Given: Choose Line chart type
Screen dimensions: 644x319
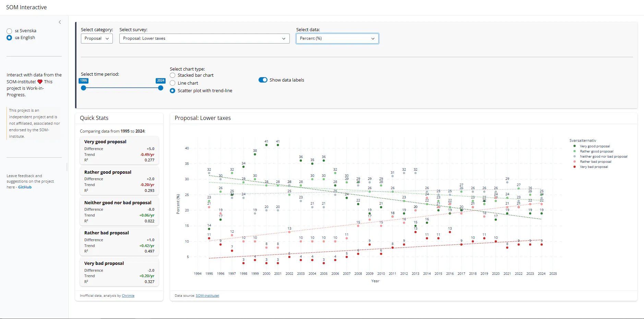Looking at the screenshot, I should pyautogui.click(x=172, y=83).
